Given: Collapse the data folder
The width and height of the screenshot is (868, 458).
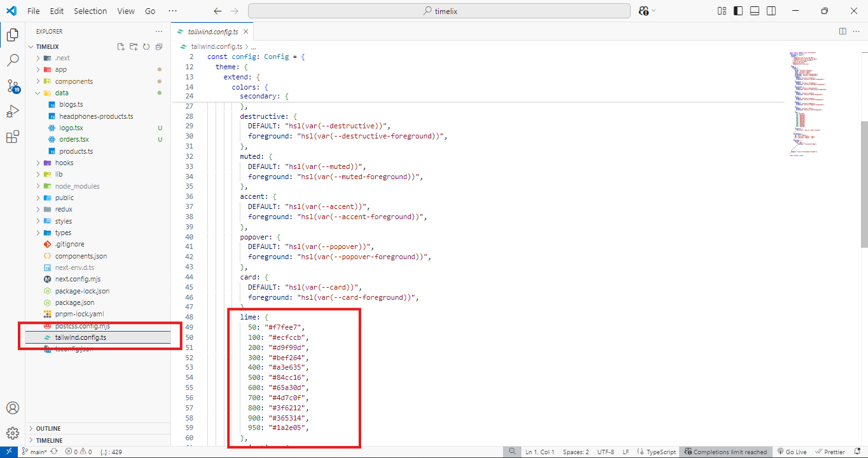Looking at the screenshot, I should click(38, 93).
